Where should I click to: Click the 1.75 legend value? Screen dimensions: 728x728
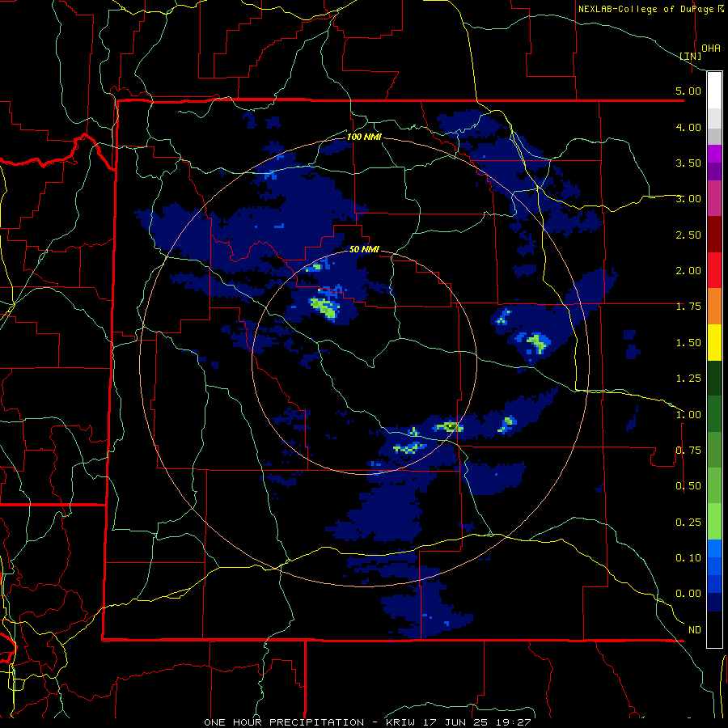[688, 307]
